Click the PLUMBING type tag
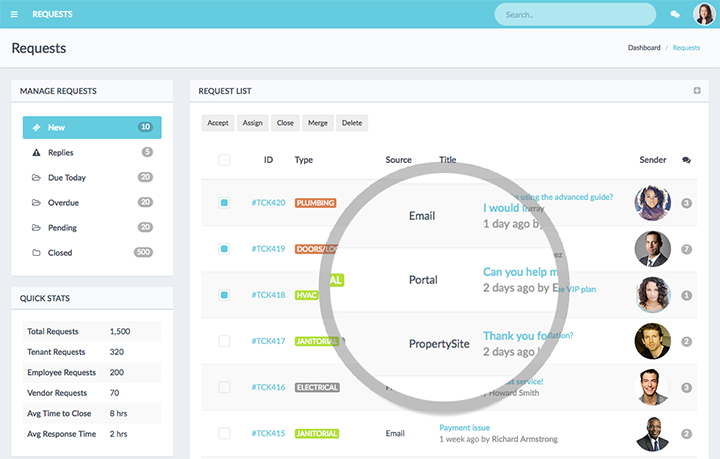The width and height of the screenshot is (720, 459). coord(315,203)
